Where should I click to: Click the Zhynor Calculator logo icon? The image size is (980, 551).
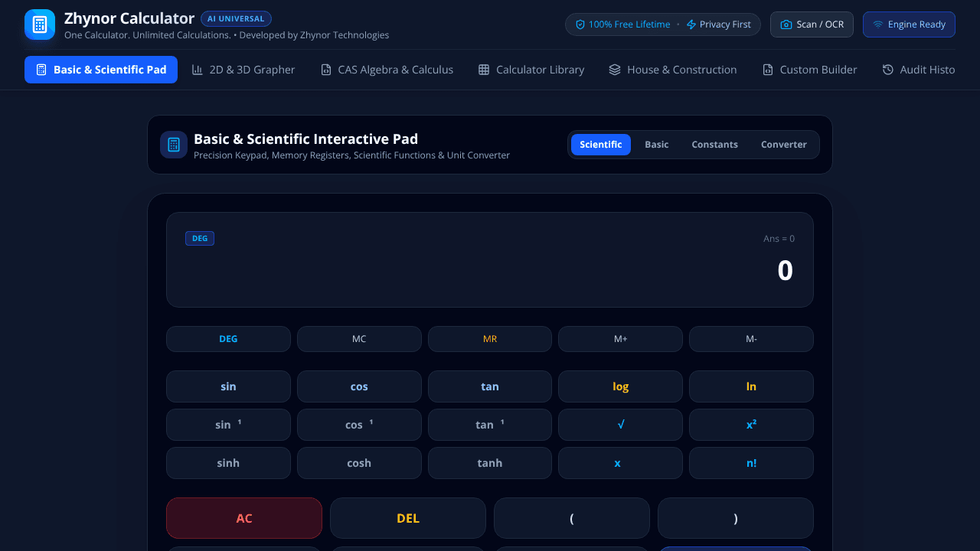40,24
